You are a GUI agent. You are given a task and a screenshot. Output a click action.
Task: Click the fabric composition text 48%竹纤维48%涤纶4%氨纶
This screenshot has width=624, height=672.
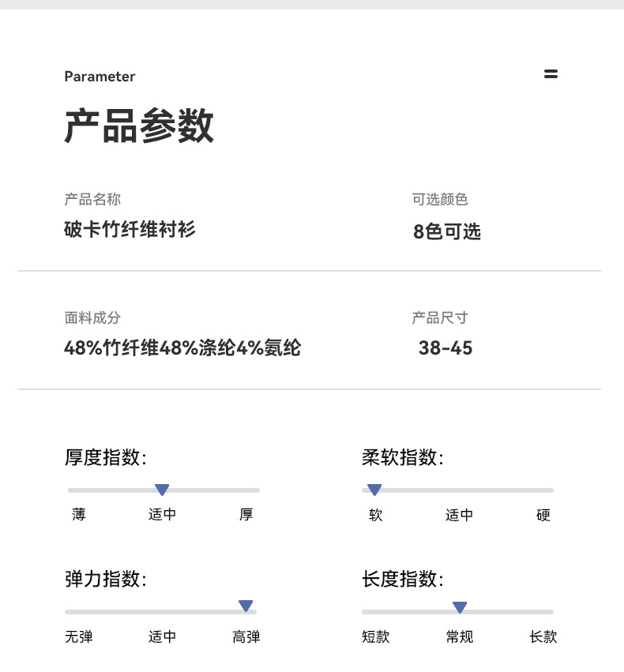point(182,347)
